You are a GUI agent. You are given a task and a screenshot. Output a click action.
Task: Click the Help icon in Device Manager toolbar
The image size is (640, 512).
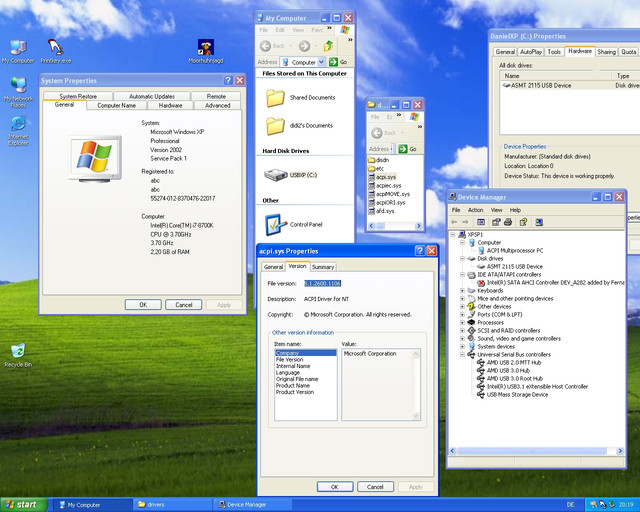(523, 222)
